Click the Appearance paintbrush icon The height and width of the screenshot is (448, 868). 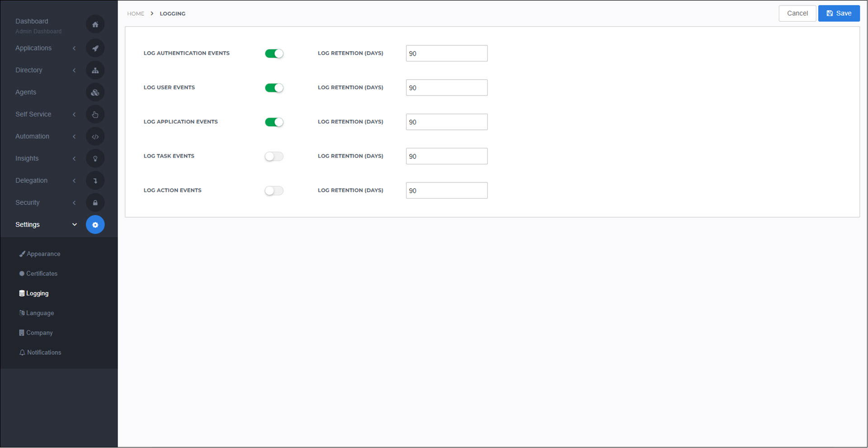[22, 254]
